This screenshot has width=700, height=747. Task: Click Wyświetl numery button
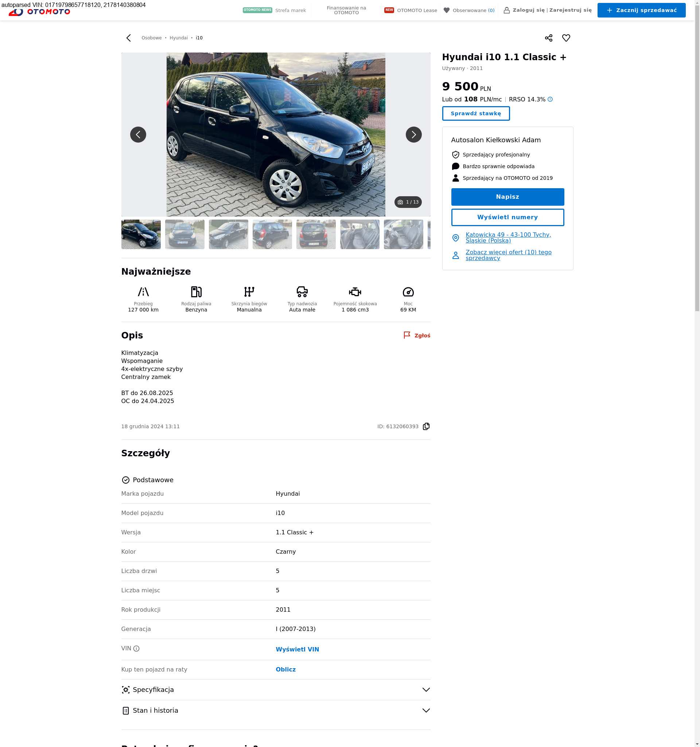[x=507, y=217]
